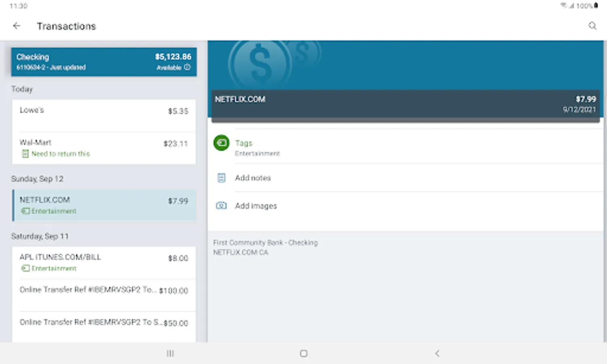Click the 'NETFLIX.COM CA' description text
This screenshot has height=364, width=607.
pos(241,252)
